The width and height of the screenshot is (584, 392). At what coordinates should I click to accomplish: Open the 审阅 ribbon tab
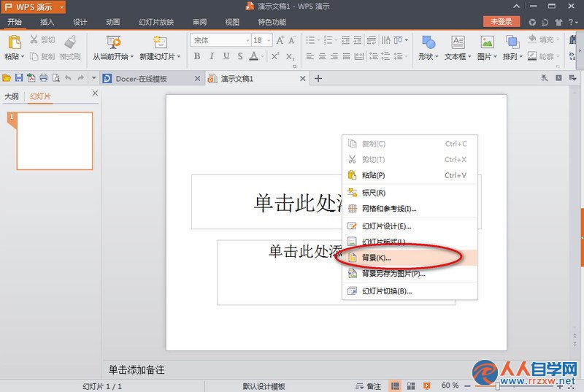(199, 22)
